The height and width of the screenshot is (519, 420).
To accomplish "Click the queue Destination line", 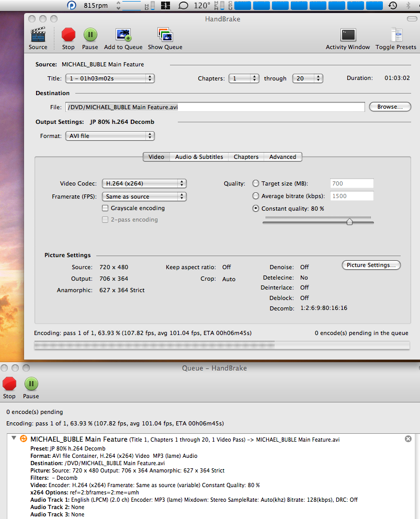I will pos(97,463).
